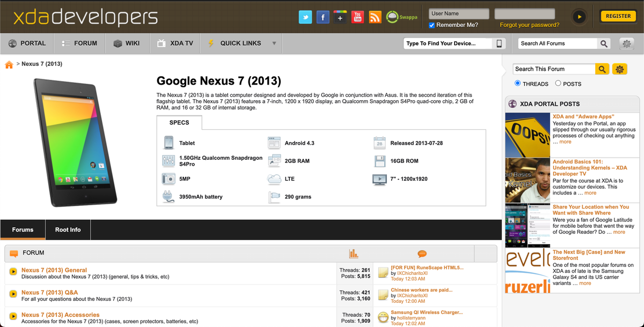
Task: Select the POSTS radio button
Action: [x=558, y=83]
